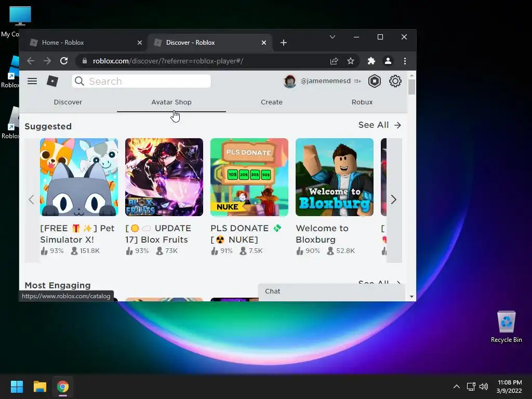The width and height of the screenshot is (532, 399).
Task: Click the Roblox logo home icon
Action: [x=52, y=81]
